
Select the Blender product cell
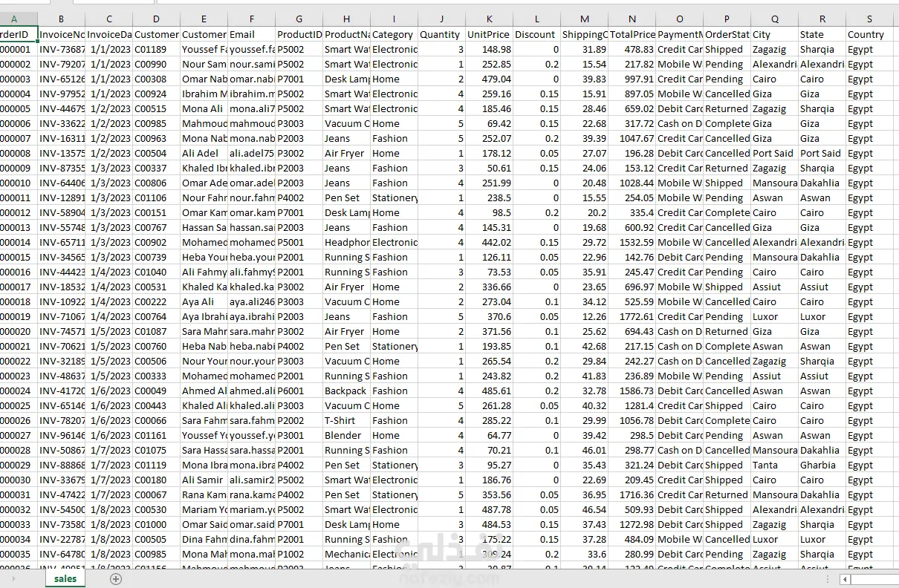click(347, 435)
